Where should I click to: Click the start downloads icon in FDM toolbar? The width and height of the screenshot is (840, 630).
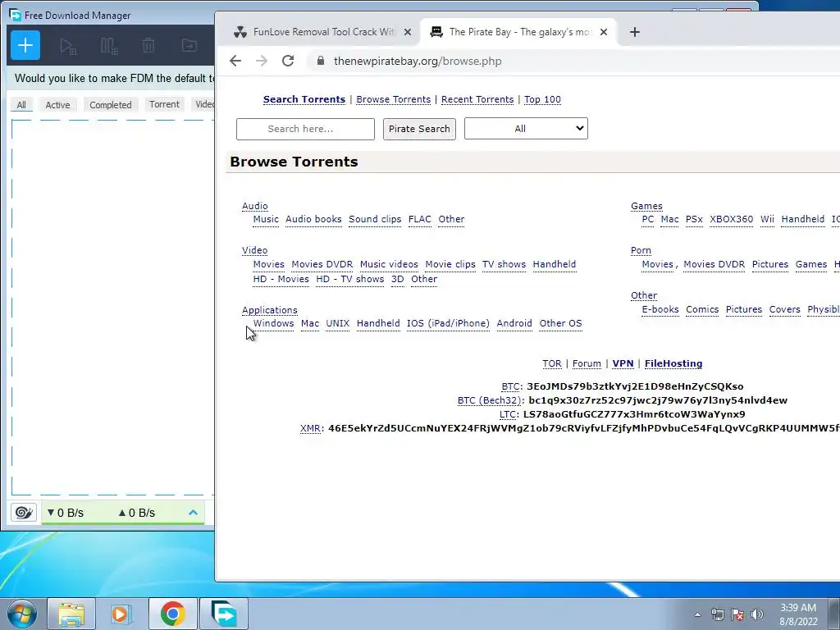(68, 46)
